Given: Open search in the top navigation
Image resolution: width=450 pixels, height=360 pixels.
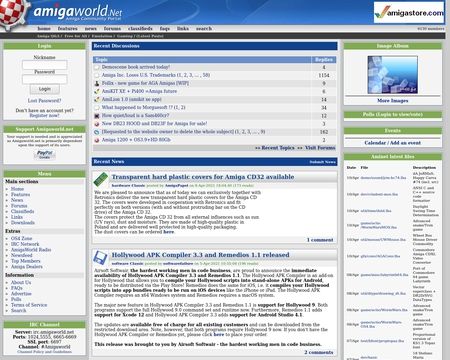Looking at the screenshot, I should 204,29.
